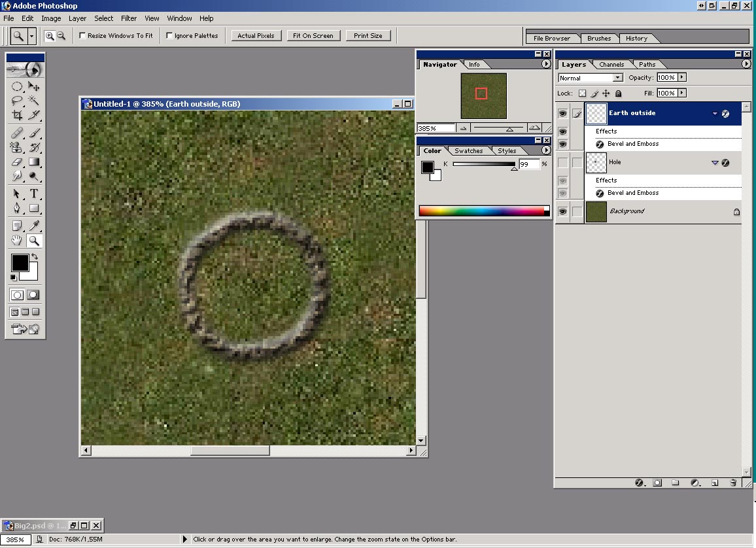This screenshot has height=548, width=756.
Task: Open the Opacity slider arrow
Action: pos(682,77)
